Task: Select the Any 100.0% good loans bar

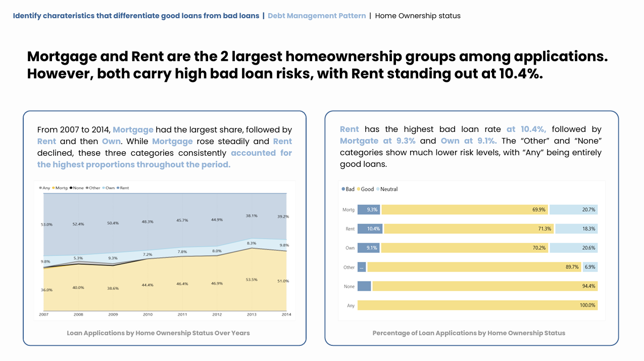Action: point(477,305)
